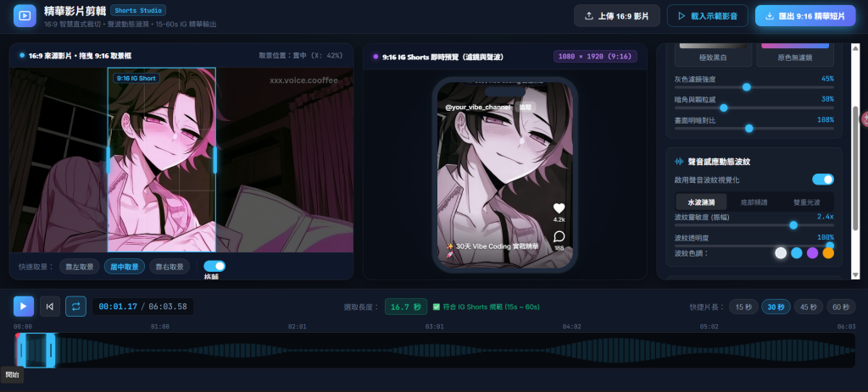The image size is (868, 392).
Task: Click the upload icon in 上傳 16:9 影片
Action: [588, 16]
